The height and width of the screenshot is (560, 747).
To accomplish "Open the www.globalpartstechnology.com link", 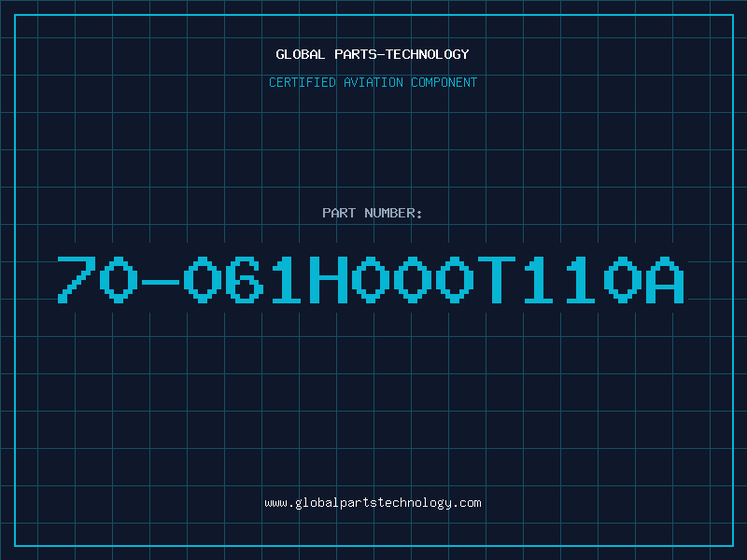I will (373, 503).
